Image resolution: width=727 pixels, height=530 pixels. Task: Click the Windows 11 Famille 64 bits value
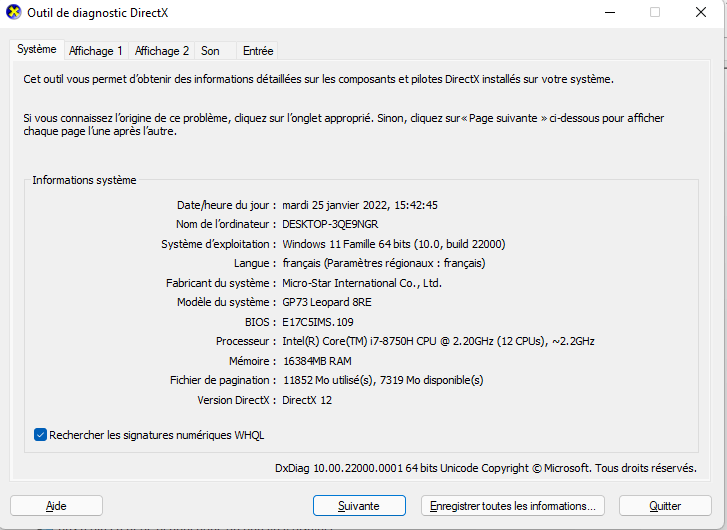pyautogui.click(x=394, y=244)
